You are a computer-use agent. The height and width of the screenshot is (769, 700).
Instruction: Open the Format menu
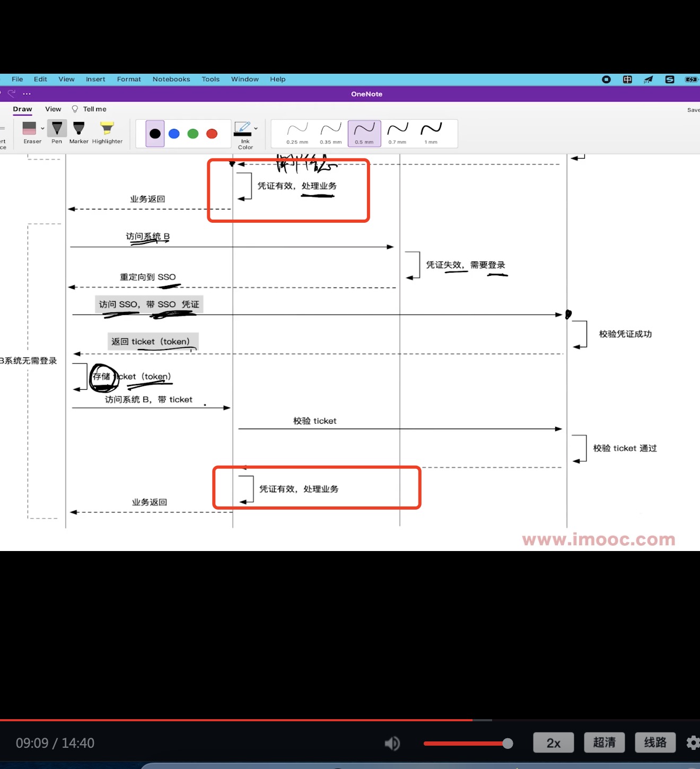[129, 80]
